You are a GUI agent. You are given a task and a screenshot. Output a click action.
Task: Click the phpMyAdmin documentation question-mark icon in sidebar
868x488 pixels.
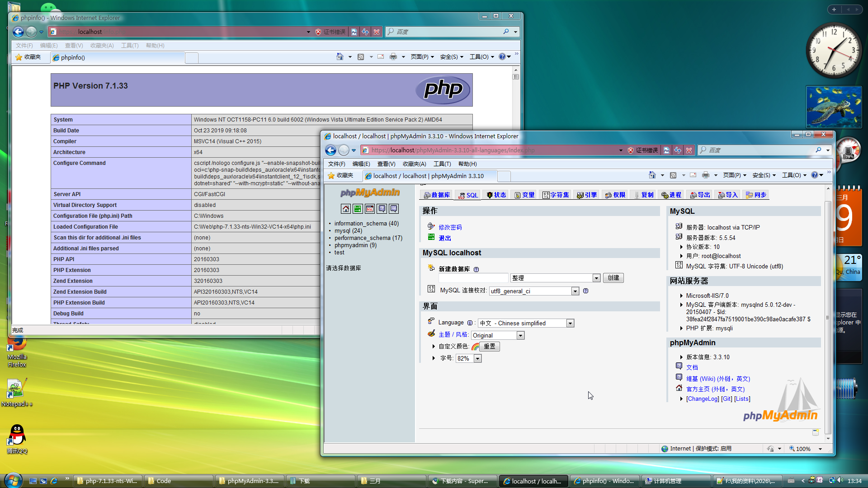pyautogui.click(x=382, y=209)
